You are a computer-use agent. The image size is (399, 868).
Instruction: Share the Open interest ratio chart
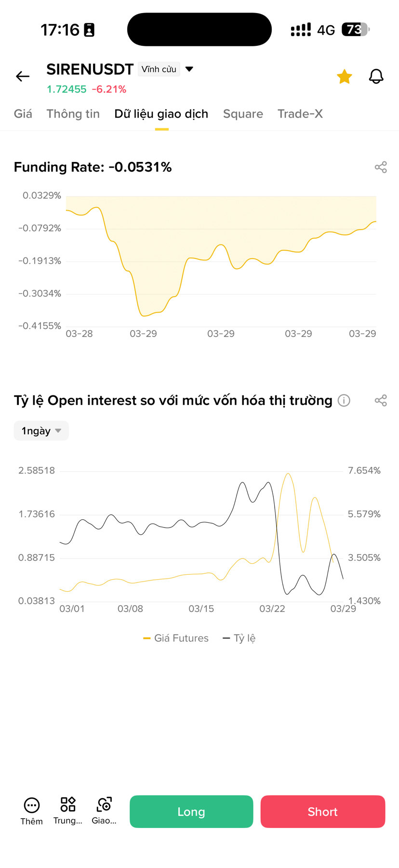381,401
